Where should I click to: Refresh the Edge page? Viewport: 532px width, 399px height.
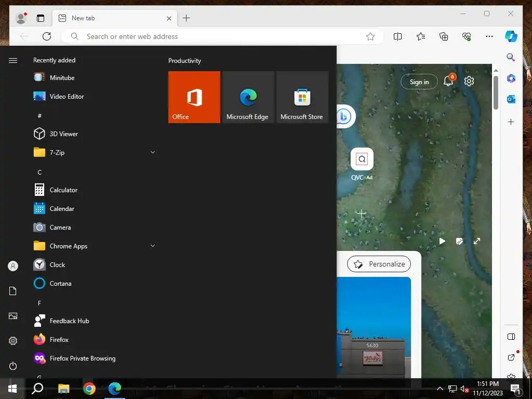tap(47, 36)
